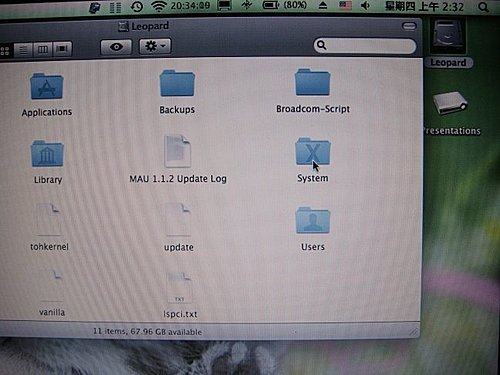The image size is (500, 375).
Task: Toggle toolbar with the pill button
Action: (x=409, y=26)
